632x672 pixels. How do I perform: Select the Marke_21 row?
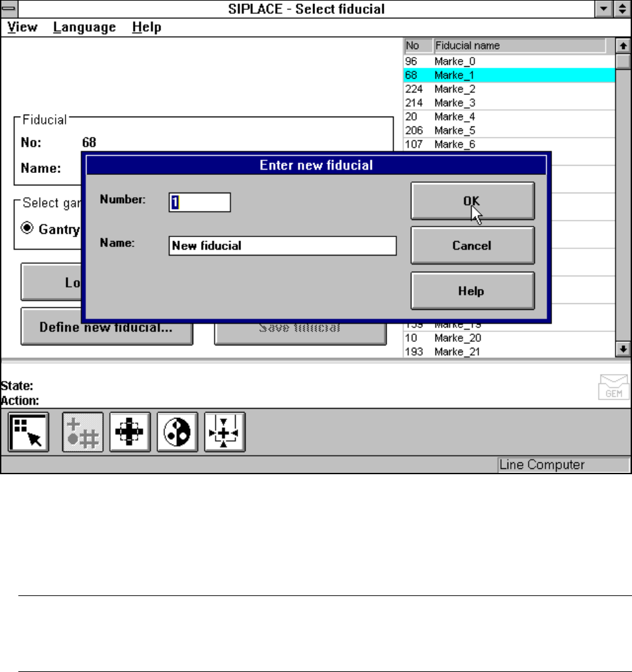(x=509, y=352)
